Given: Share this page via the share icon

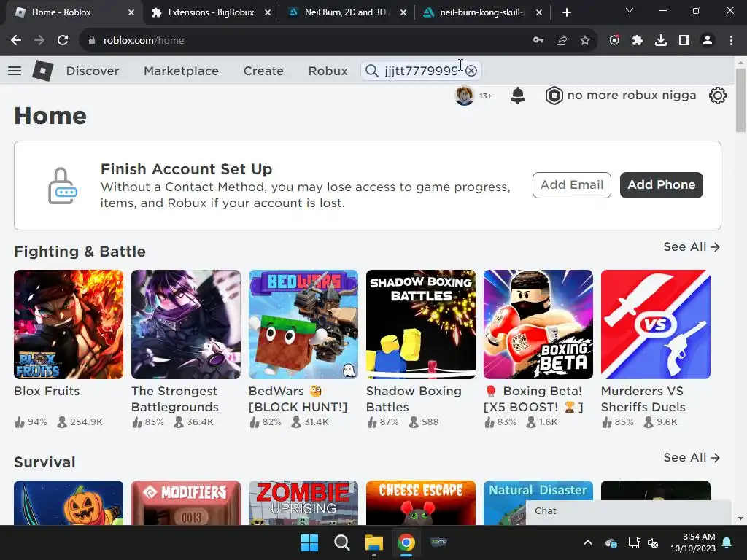Looking at the screenshot, I should click(562, 41).
